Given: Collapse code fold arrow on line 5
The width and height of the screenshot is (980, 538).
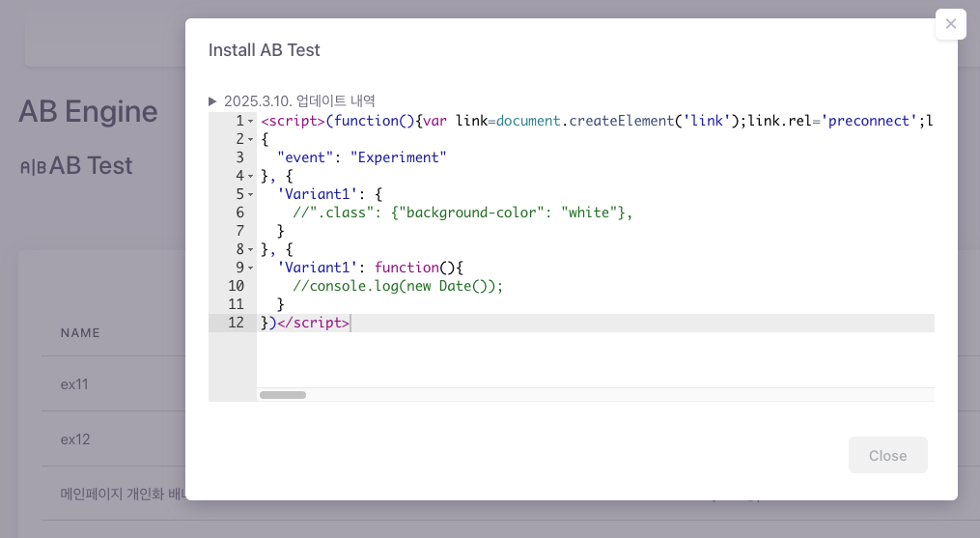Looking at the screenshot, I should click(251, 194).
